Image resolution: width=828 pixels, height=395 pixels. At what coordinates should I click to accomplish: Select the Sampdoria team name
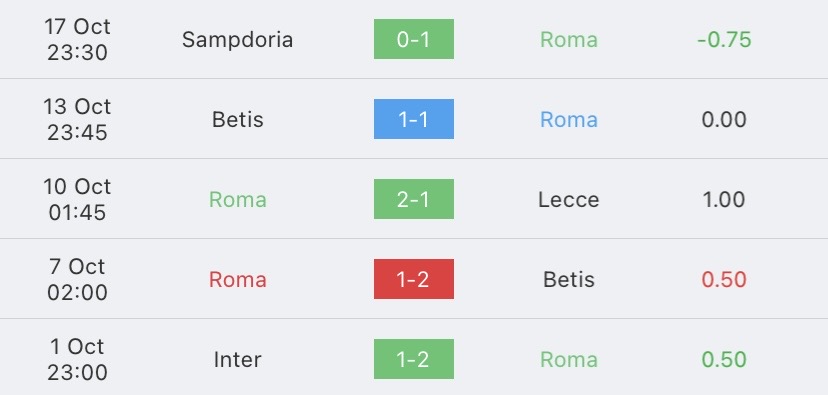pyautogui.click(x=238, y=40)
